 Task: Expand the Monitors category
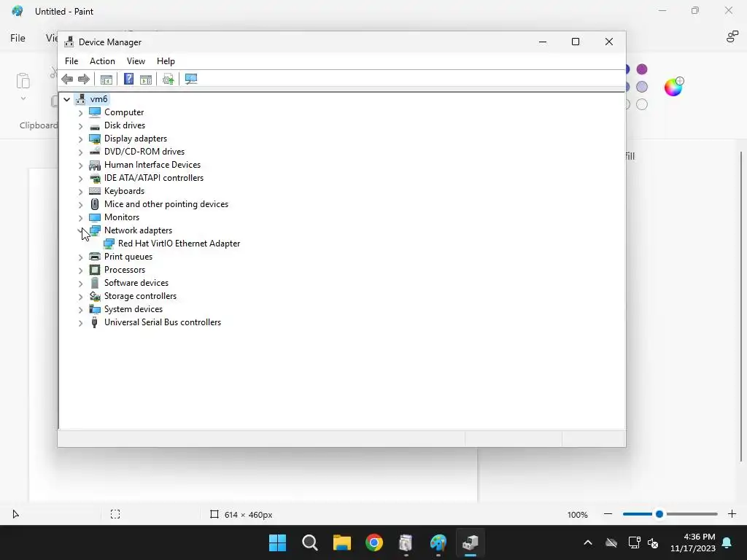[80, 218]
